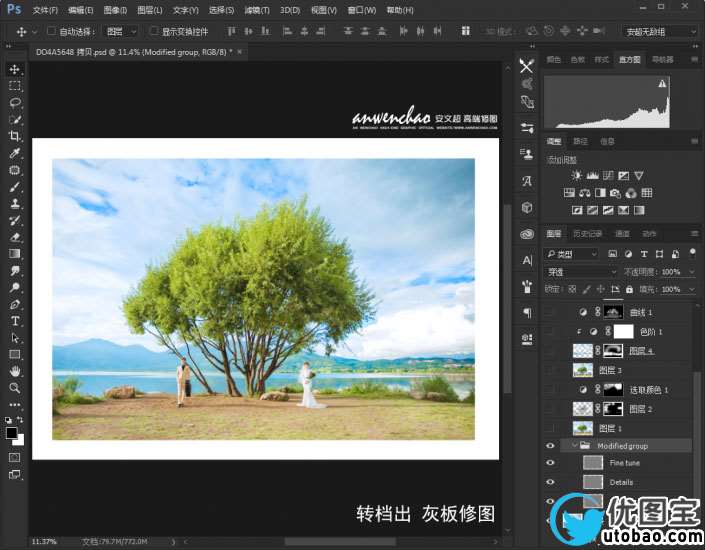This screenshot has height=550, width=705.
Task: Switch to the 历史记录 tab
Action: 587,233
